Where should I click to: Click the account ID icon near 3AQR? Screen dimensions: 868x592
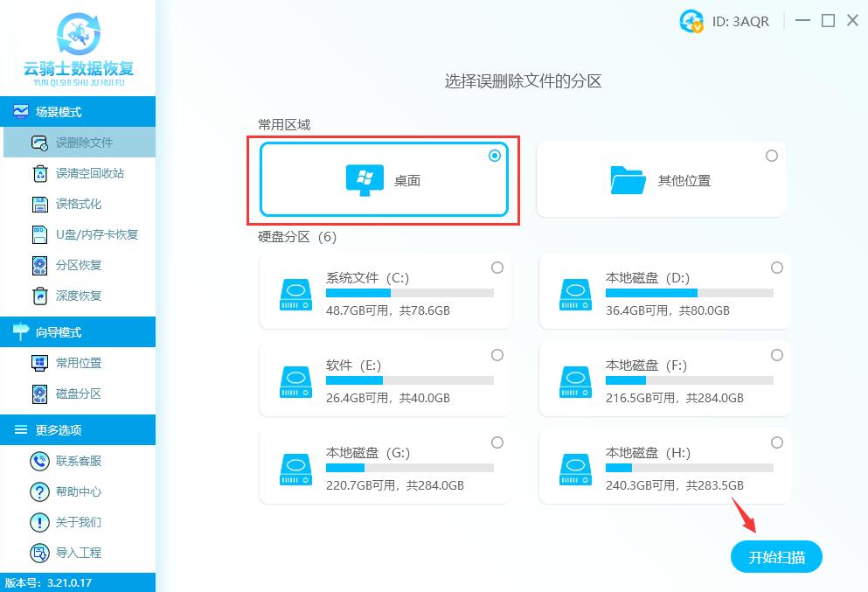coord(690,20)
